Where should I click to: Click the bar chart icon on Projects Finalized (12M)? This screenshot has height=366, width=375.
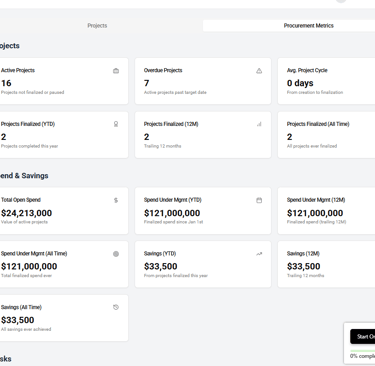pyautogui.click(x=259, y=124)
